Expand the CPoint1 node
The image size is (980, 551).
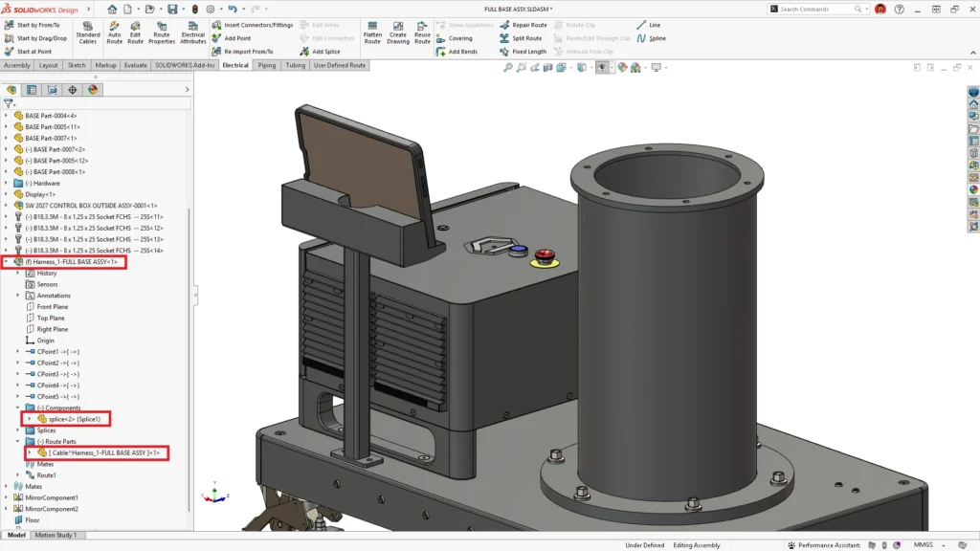[x=17, y=352]
